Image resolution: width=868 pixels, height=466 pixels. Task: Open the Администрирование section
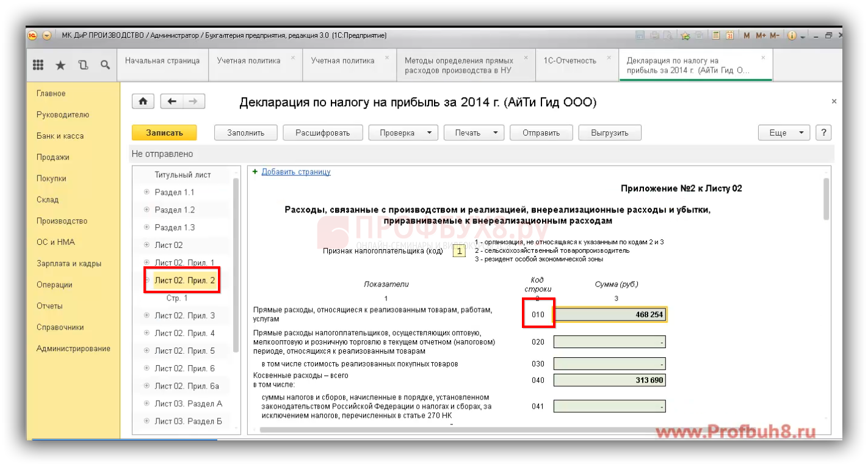(x=73, y=348)
